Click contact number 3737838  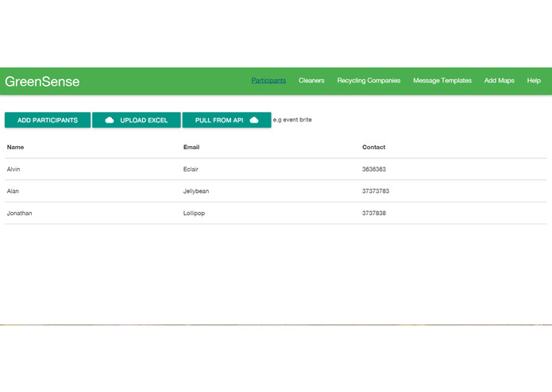click(374, 213)
